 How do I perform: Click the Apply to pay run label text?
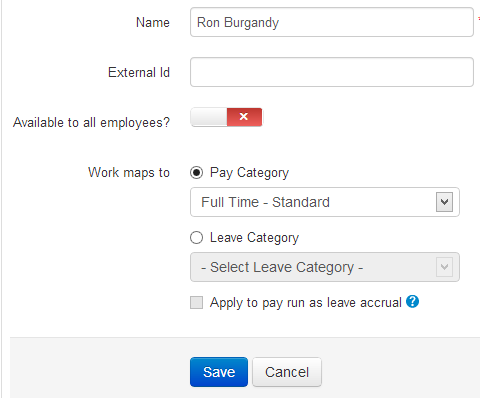click(306, 303)
